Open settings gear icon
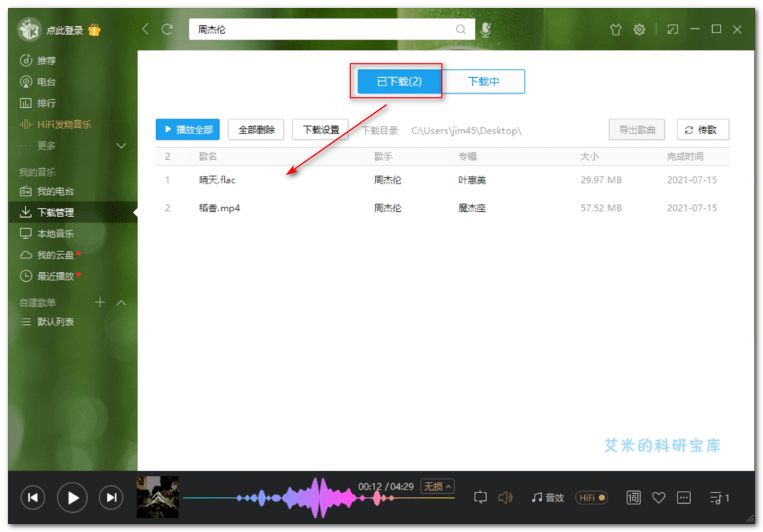Screen dimensions: 763x532 click(x=639, y=30)
